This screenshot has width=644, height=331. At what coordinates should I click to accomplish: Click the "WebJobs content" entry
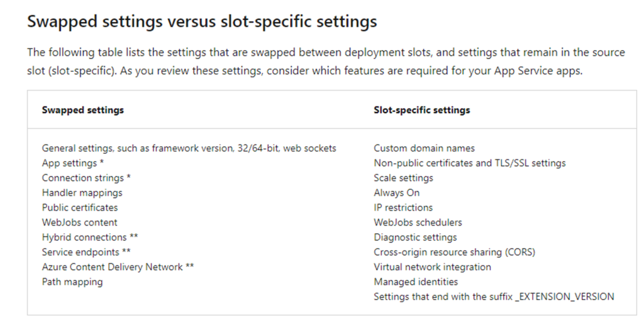point(79,222)
